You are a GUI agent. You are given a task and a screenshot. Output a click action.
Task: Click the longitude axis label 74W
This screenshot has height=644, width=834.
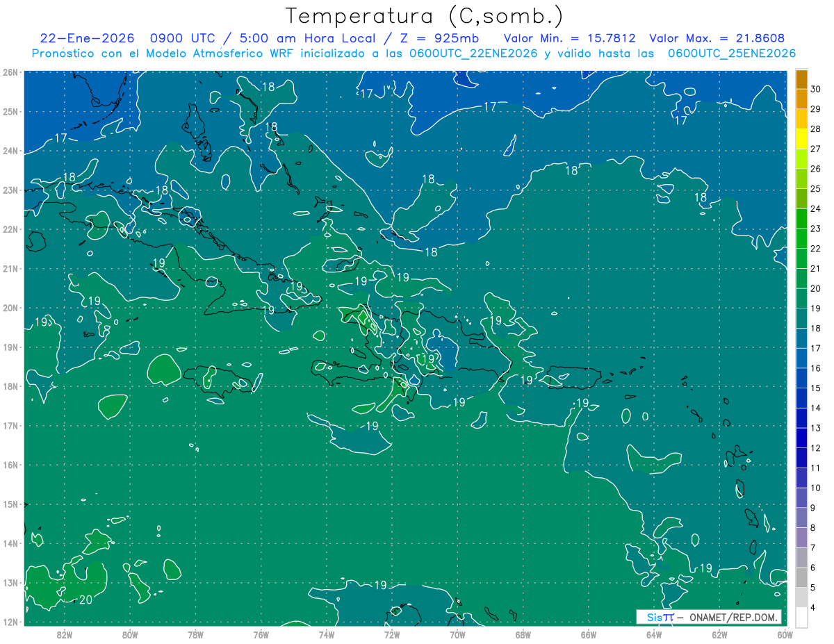tap(327, 634)
